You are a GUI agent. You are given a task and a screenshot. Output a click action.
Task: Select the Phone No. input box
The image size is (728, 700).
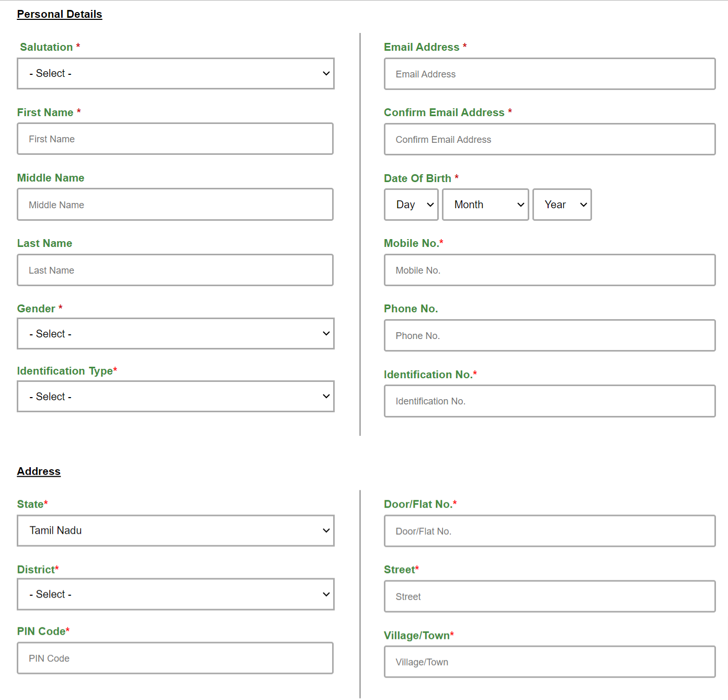[x=550, y=335]
